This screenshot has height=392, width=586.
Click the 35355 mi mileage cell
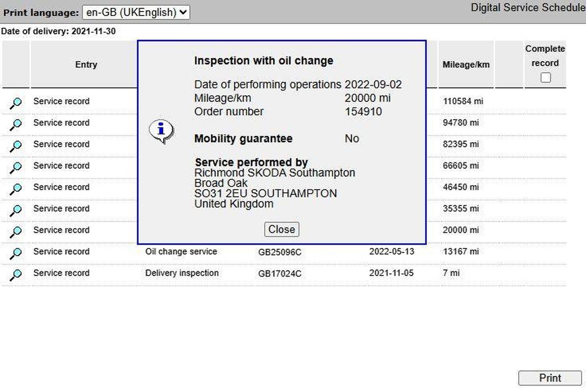461,209
